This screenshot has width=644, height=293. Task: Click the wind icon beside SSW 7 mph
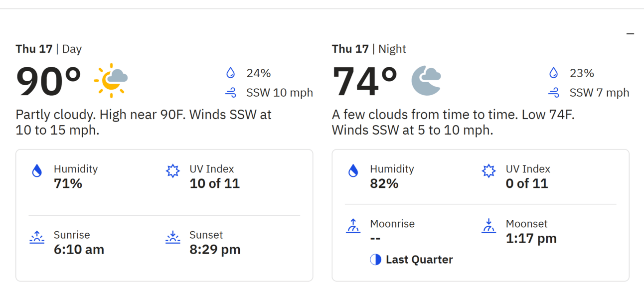click(553, 93)
